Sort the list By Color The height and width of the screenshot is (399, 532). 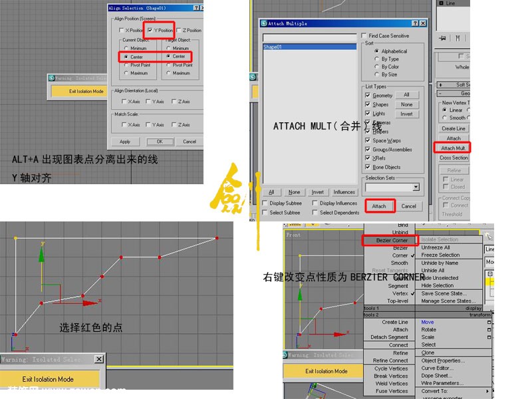click(376, 66)
